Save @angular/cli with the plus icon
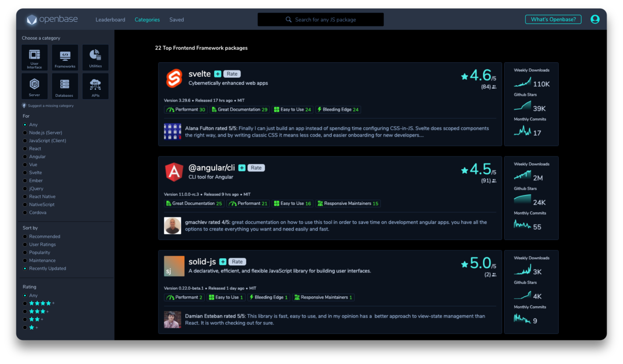 (242, 168)
